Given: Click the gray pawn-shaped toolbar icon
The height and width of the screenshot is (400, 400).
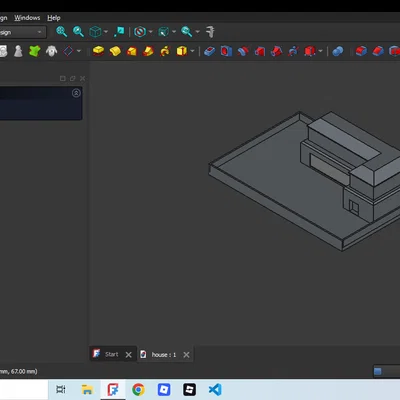Looking at the screenshot, I should coord(18,51).
